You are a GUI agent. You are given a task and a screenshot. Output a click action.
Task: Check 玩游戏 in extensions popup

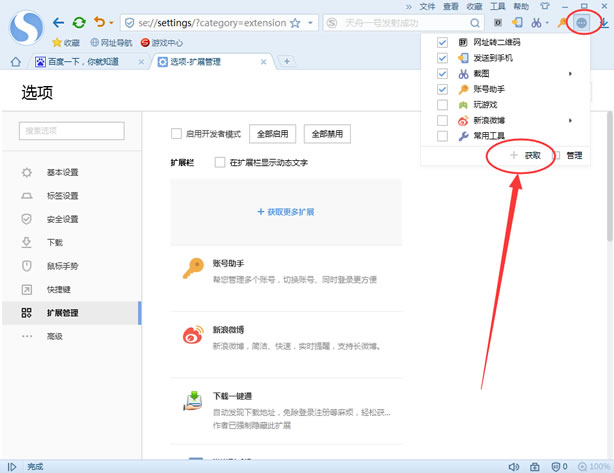[442, 105]
